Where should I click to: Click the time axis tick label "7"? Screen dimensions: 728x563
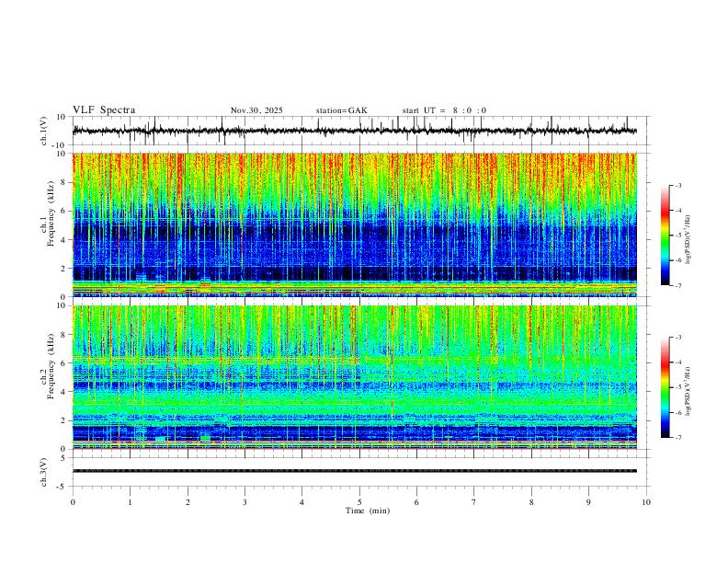point(474,502)
